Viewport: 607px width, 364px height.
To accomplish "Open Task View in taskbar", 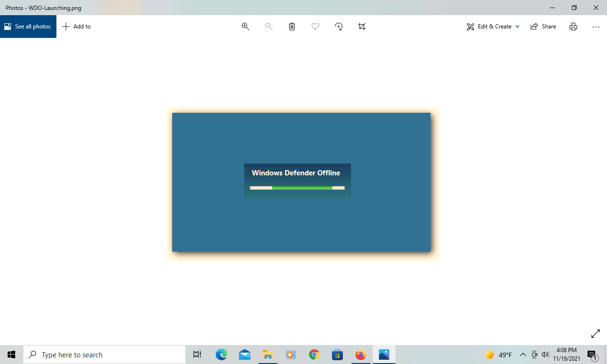I will (x=197, y=355).
